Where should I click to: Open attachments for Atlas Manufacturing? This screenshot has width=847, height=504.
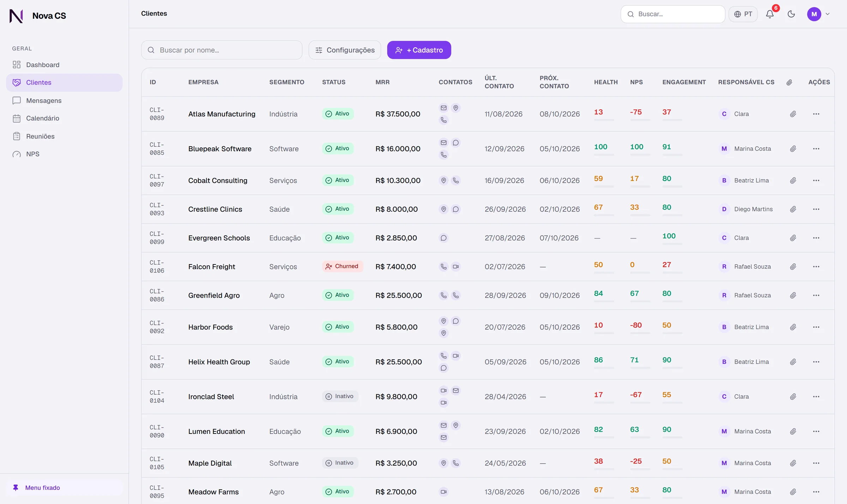[x=793, y=114]
